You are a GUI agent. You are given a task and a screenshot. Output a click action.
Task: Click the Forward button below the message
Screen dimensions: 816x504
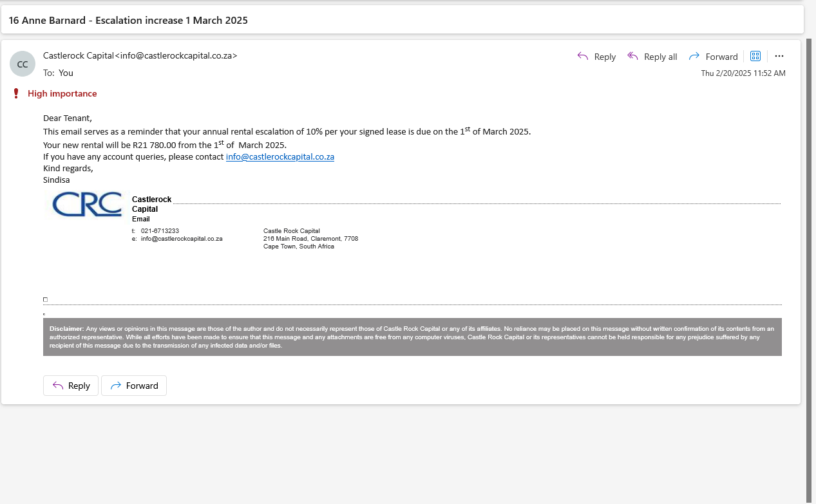(x=134, y=386)
